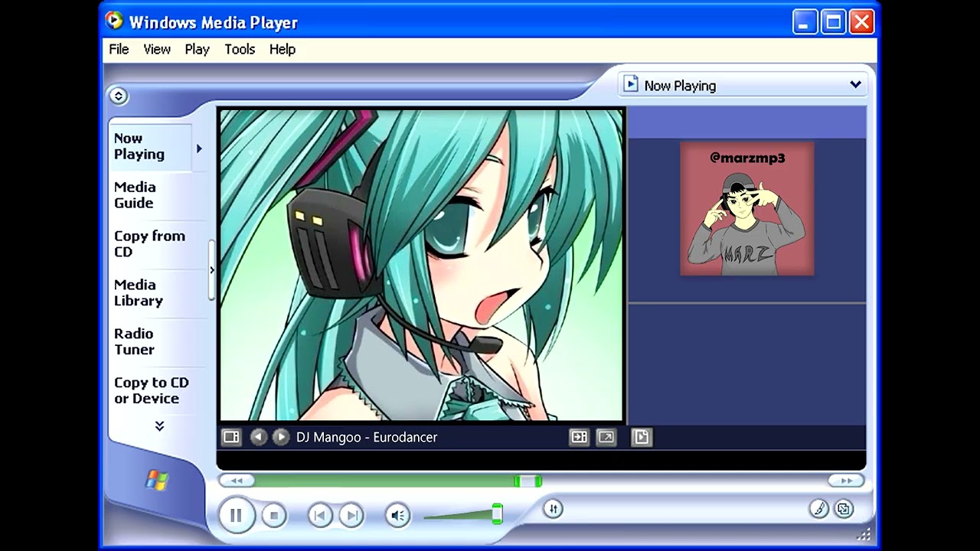Maximize the Windows Media Player window
Screen dimensions: 980x551
tap(833, 21)
